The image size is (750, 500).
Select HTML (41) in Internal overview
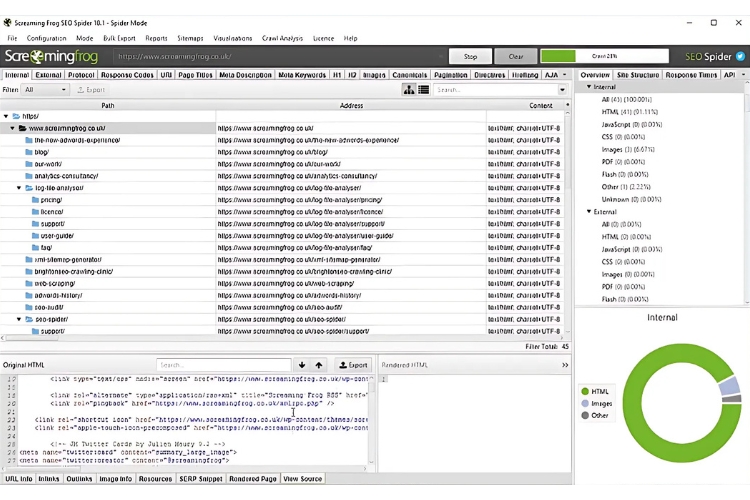point(629,112)
